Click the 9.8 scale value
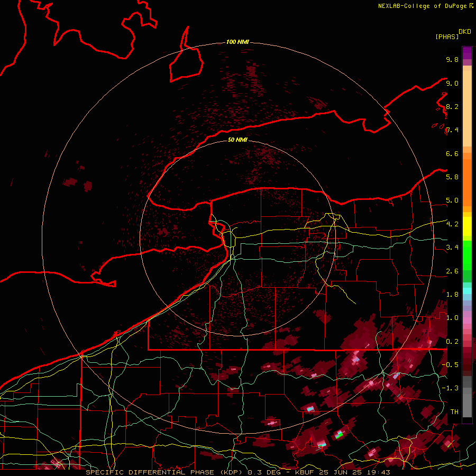 pos(452,59)
